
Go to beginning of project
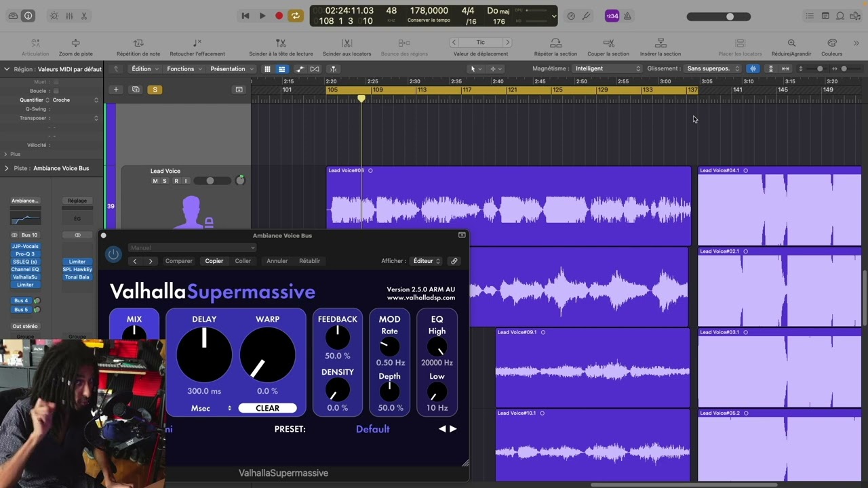tap(245, 16)
